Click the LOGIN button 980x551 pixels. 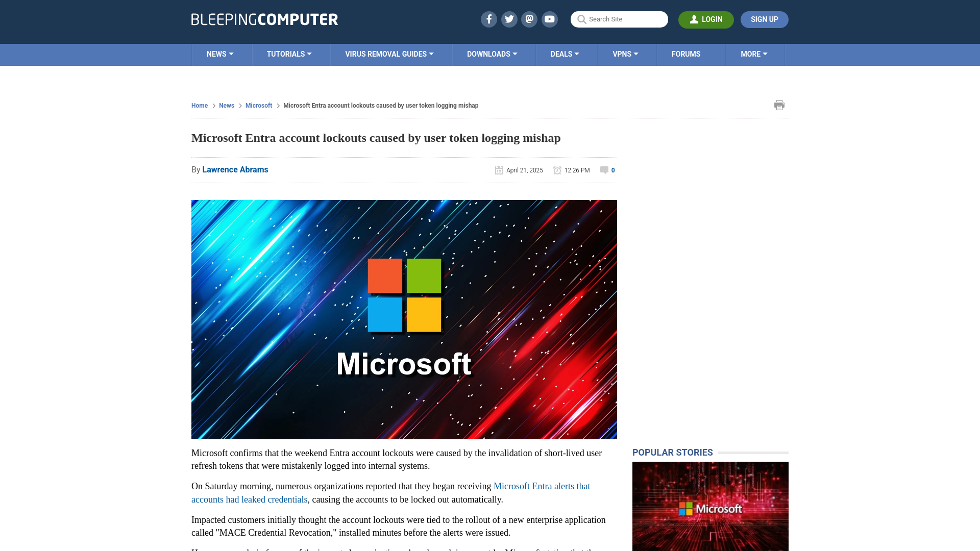point(706,19)
